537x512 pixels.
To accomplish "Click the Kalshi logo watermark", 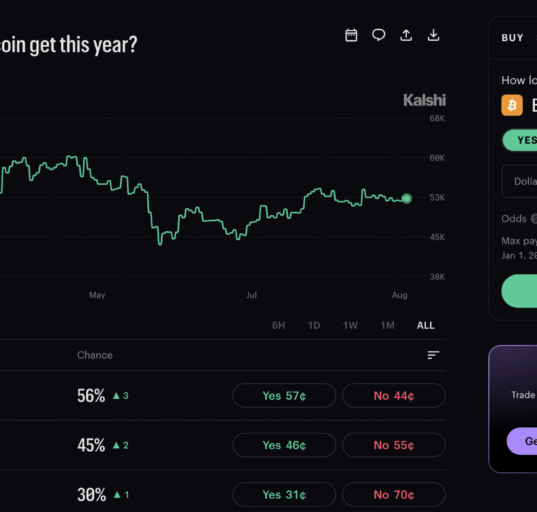I will click(424, 100).
